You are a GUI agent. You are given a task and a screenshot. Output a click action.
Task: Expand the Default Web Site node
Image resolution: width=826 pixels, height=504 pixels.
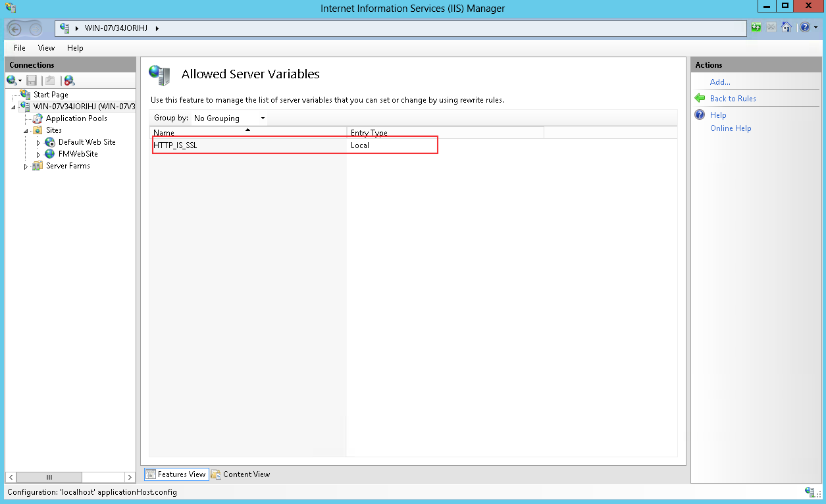coord(38,143)
